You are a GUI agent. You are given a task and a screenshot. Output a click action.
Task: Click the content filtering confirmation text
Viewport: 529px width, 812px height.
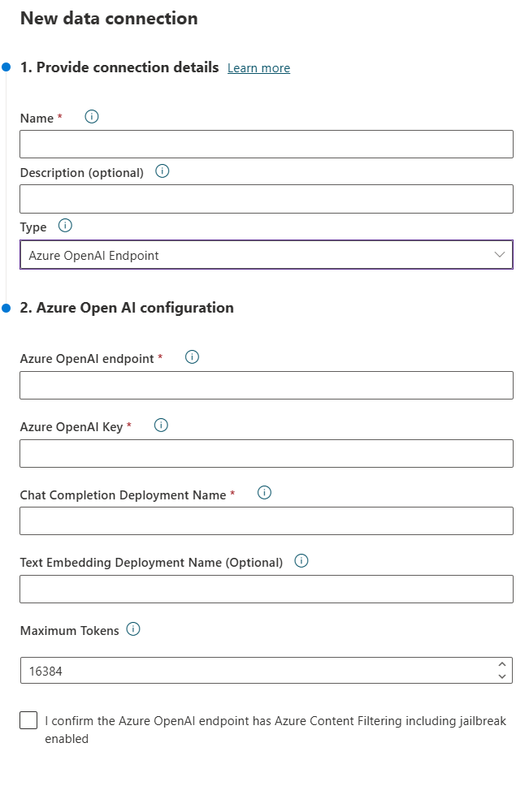(x=275, y=730)
